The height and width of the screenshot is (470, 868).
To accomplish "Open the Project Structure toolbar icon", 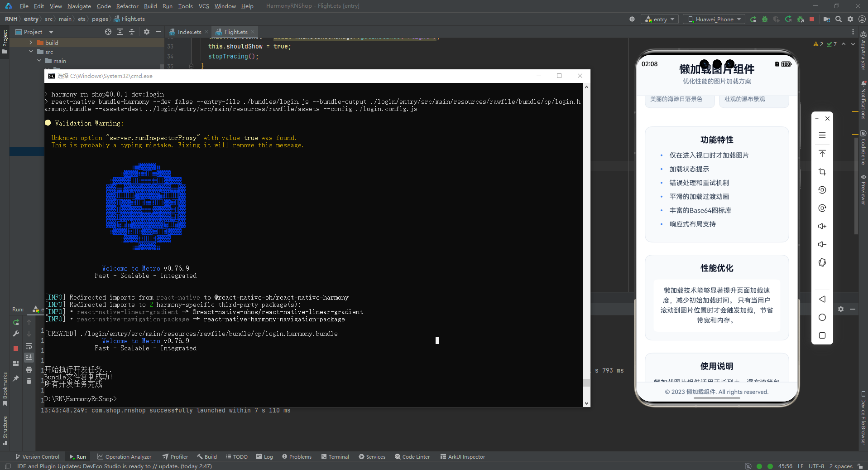I will click(827, 19).
